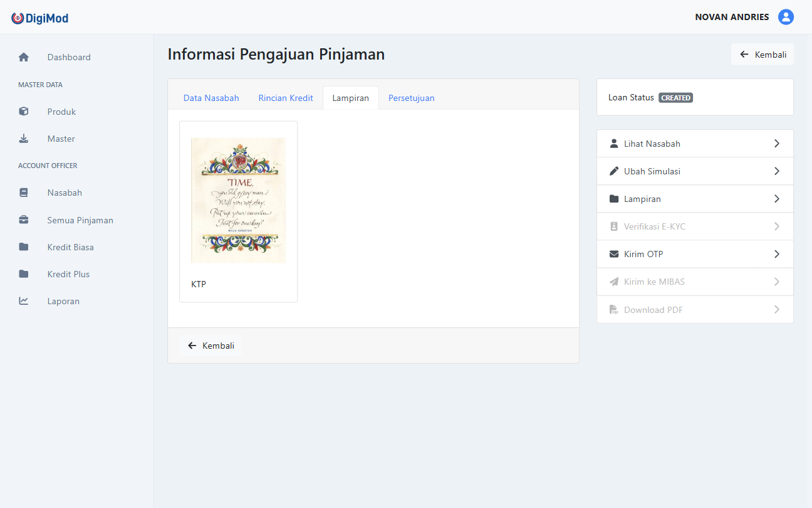
Task: Click the Kredit Biasa folder icon
Action: click(24, 247)
